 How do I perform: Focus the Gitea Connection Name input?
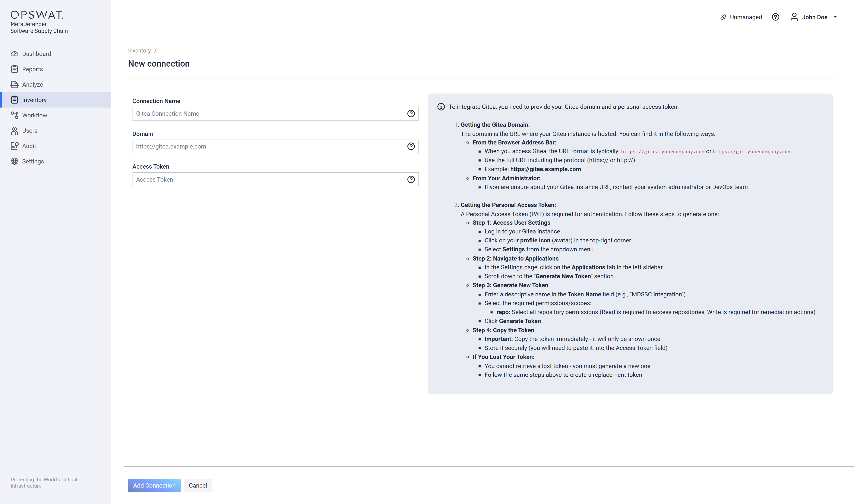pos(268,114)
